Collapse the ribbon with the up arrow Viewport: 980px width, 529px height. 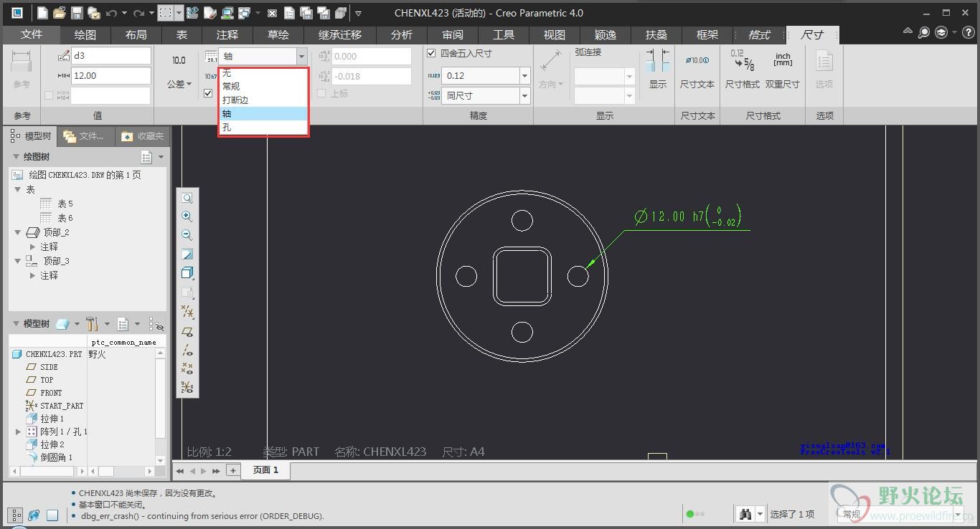pos(908,32)
